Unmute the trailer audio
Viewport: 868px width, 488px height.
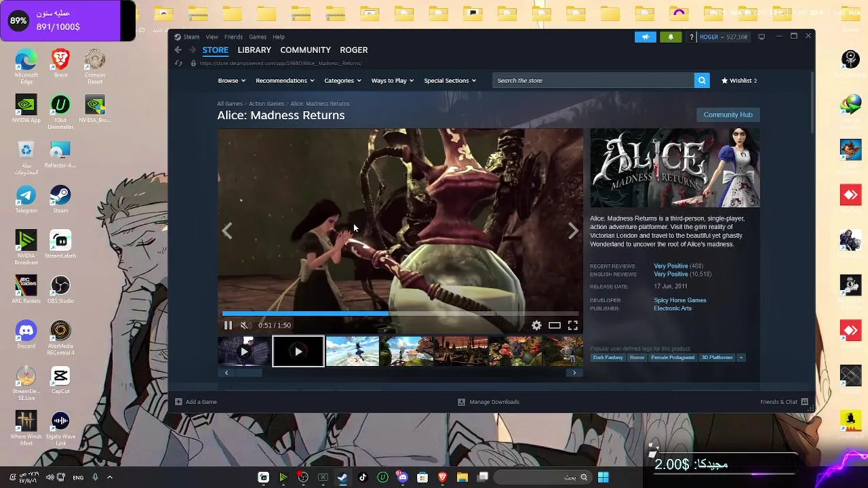click(x=245, y=325)
